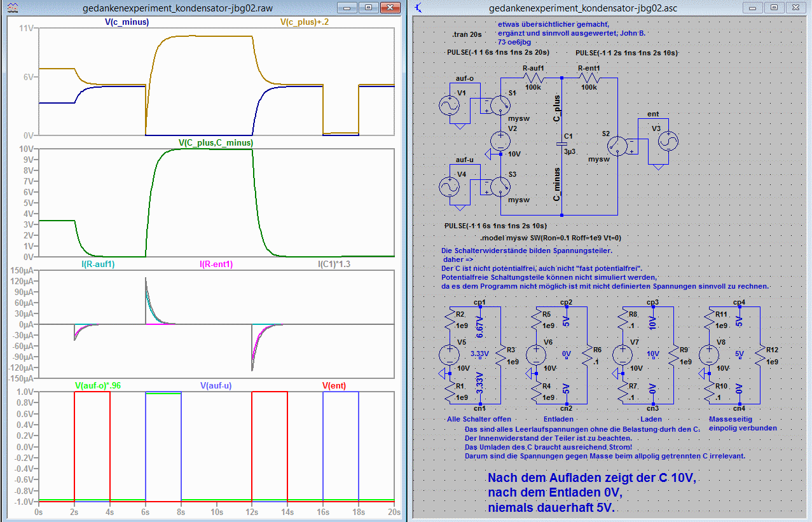This screenshot has width=812, height=522.
Task: Select the V2 10V battery source symbol
Action: click(500, 141)
